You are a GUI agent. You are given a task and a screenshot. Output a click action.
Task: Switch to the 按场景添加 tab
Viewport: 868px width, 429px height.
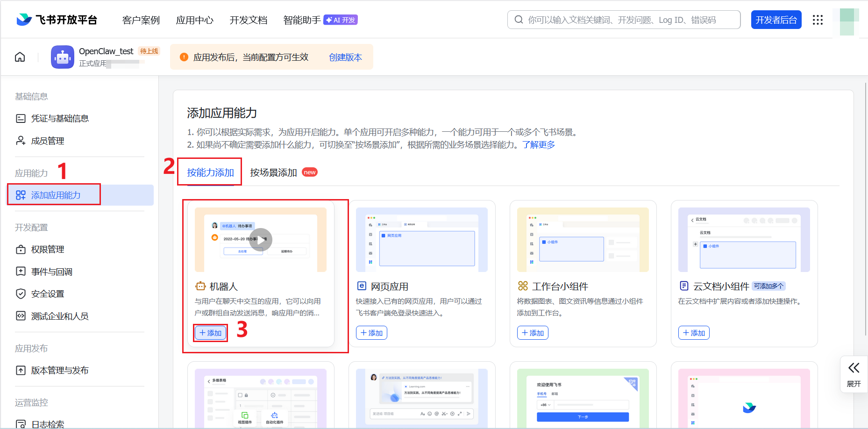[x=273, y=172]
